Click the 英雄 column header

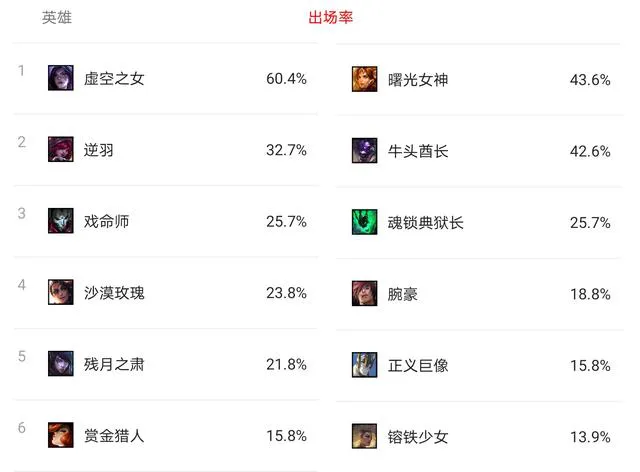pyautogui.click(x=57, y=18)
